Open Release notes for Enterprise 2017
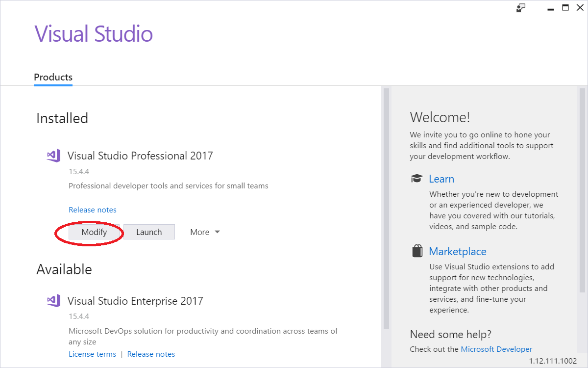 pos(151,354)
